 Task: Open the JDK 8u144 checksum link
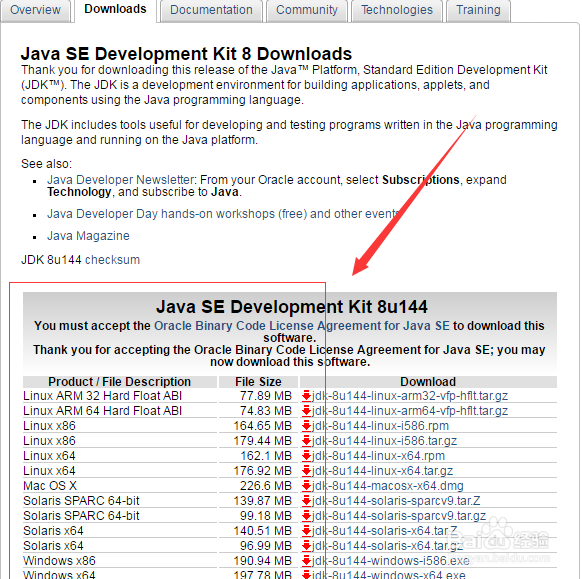click(112, 259)
